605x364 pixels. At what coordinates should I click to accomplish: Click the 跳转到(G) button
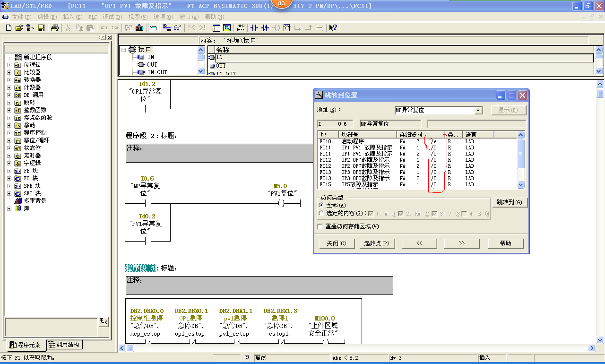click(510, 202)
